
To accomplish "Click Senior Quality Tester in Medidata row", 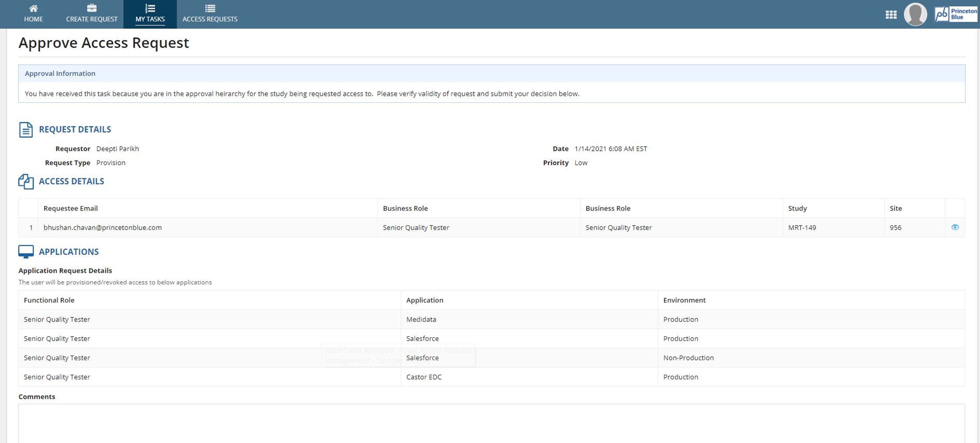I will pos(57,319).
